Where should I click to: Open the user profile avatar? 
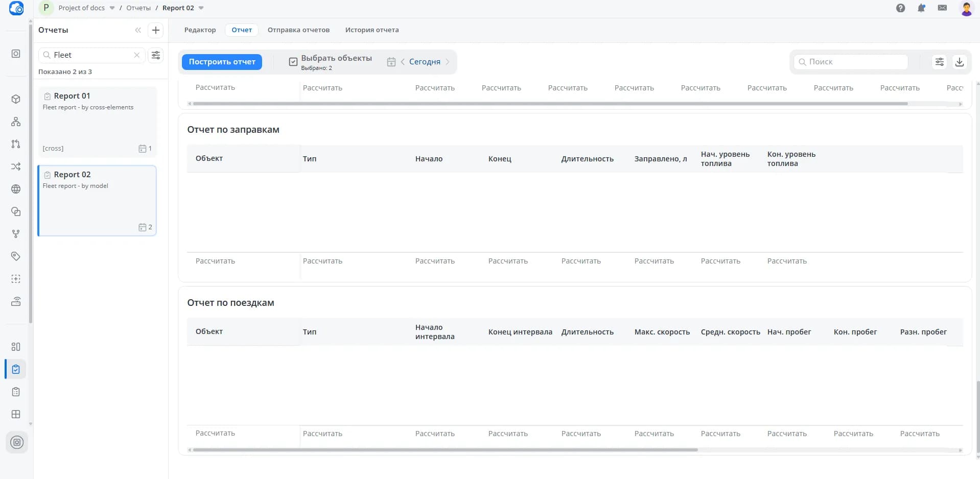click(966, 9)
